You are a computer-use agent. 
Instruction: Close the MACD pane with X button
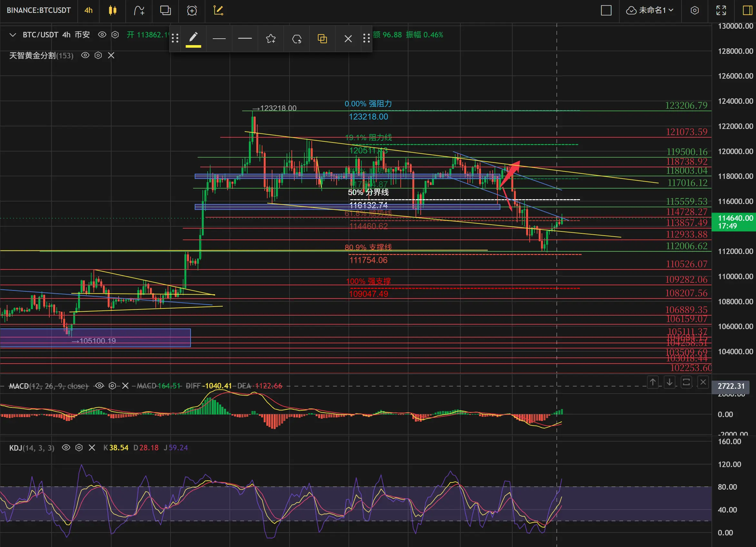tap(703, 382)
